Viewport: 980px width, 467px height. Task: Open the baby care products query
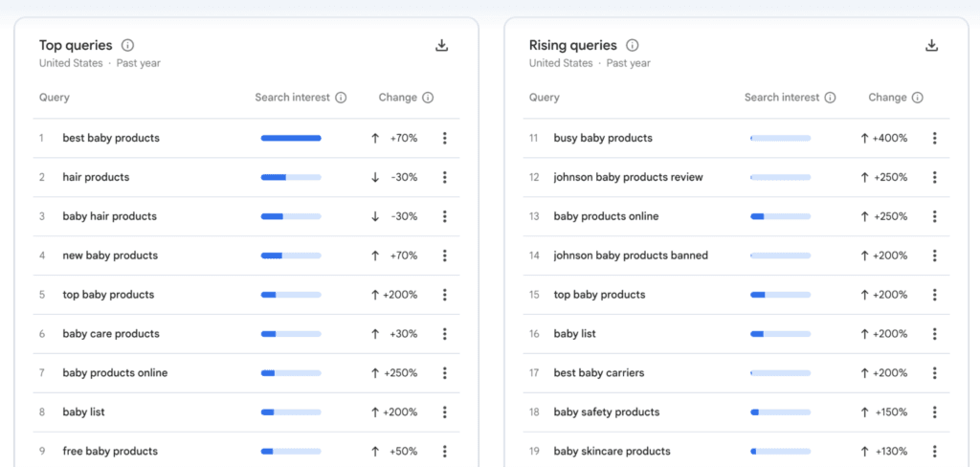tap(111, 334)
